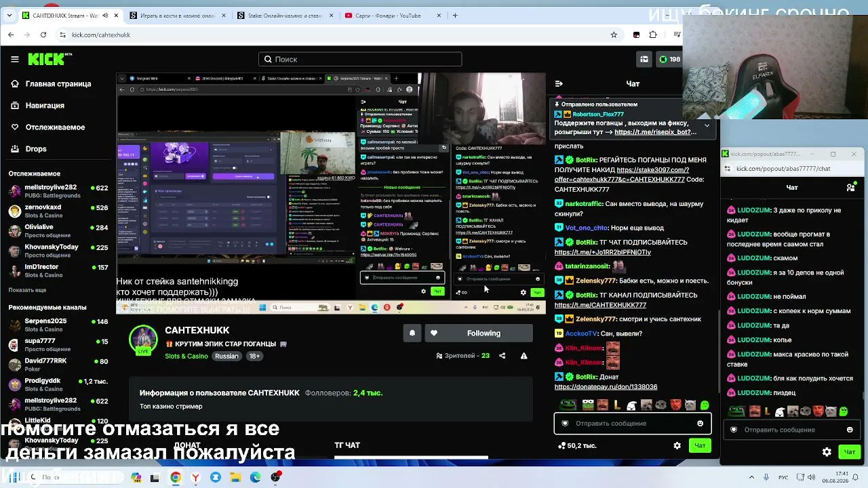Click the Kick search field

tap(360, 59)
